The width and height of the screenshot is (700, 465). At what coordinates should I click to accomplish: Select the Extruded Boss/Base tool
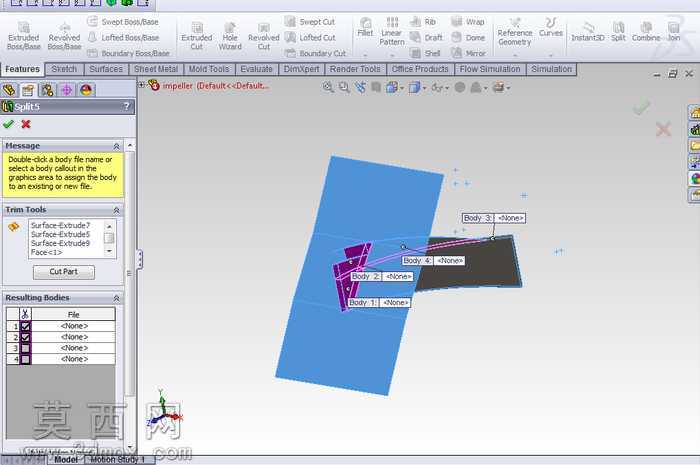pos(24,35)
